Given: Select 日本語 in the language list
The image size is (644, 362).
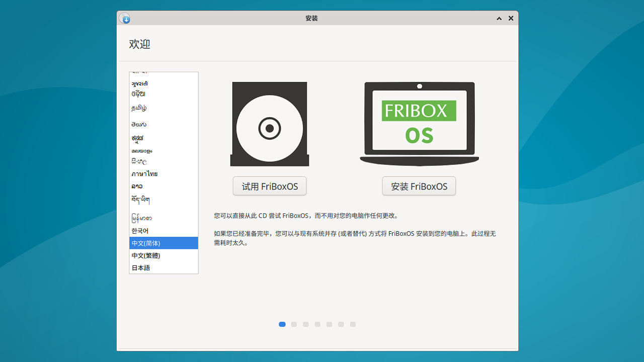Looking at the screenshot, I should point(164,267).
